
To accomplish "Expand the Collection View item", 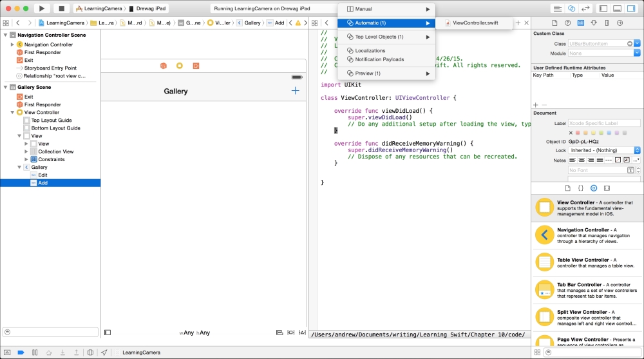I will click(26, 151).
